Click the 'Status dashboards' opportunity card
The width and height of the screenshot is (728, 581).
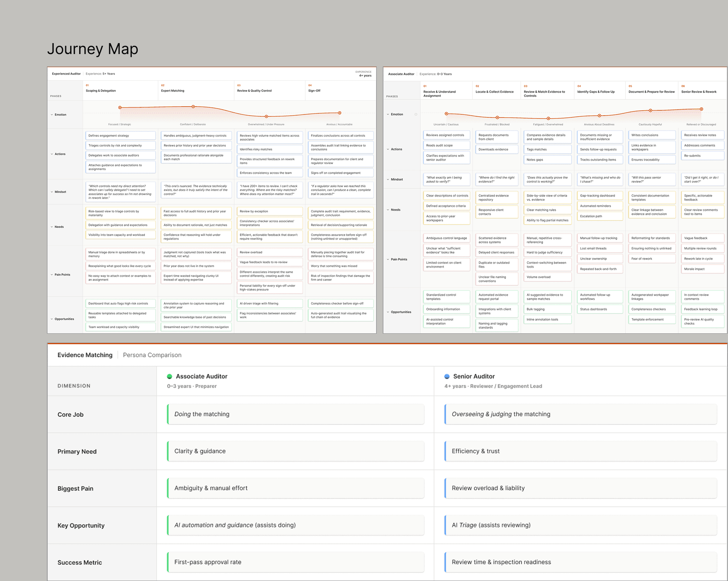tap(600, 309)
